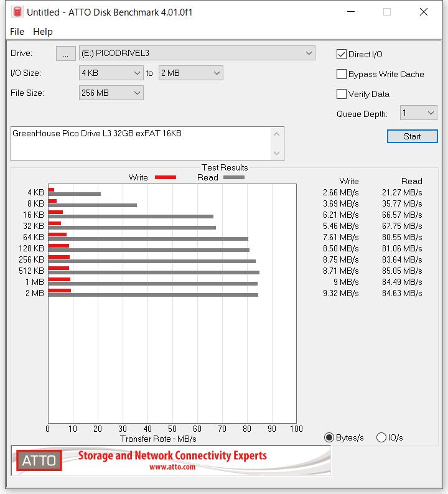Screen dimensions: 448x494
Task: Click the 35.77 MB/s read value
Action: [x=402, y=204]
